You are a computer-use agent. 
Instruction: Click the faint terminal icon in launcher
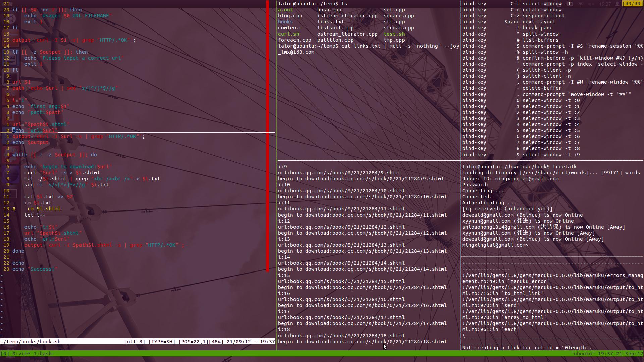[11, 77]
